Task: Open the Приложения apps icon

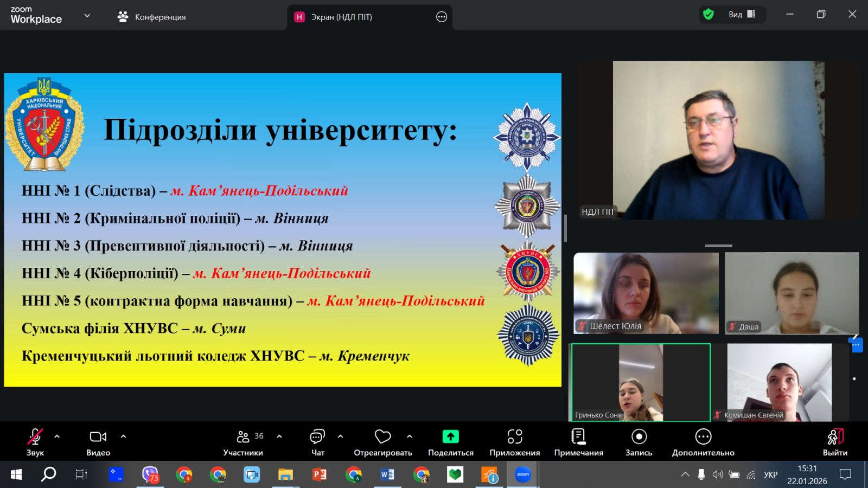Action: pyautogui.click(x=514, y=436)
